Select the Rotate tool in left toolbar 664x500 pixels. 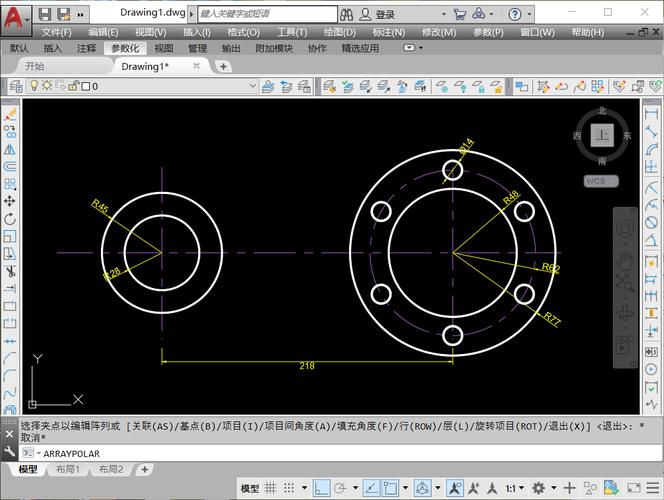[x=10, y=218]
